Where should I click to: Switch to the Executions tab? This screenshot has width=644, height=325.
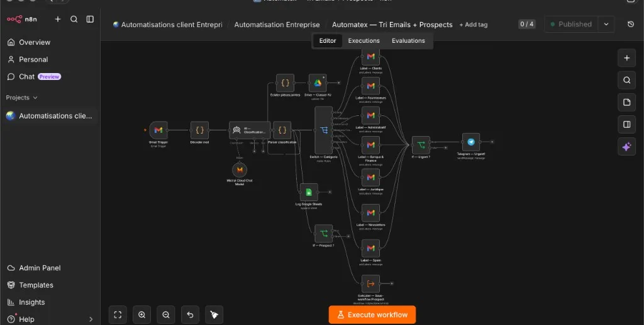point(364,41)
